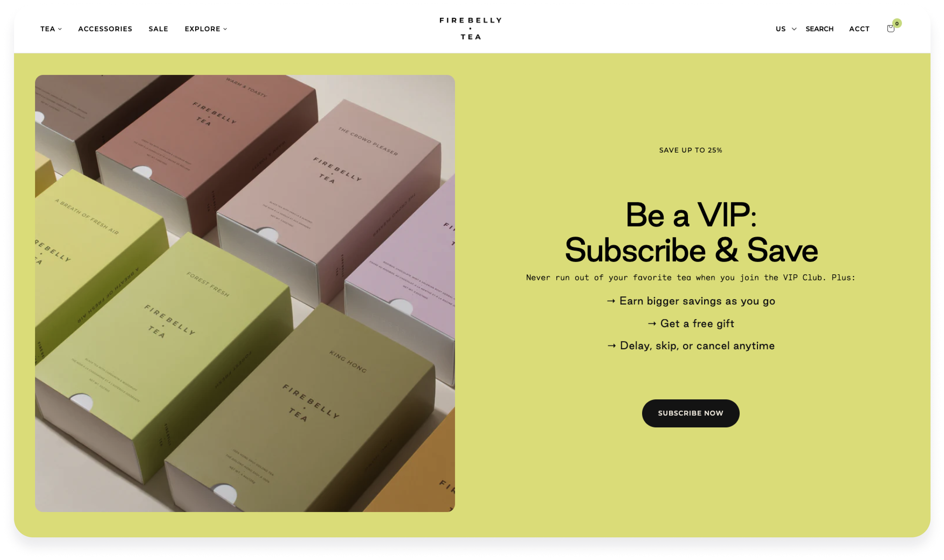944x560 pixels.
Task: Expand the EXPLORE menu chevron
Action: 225,29
